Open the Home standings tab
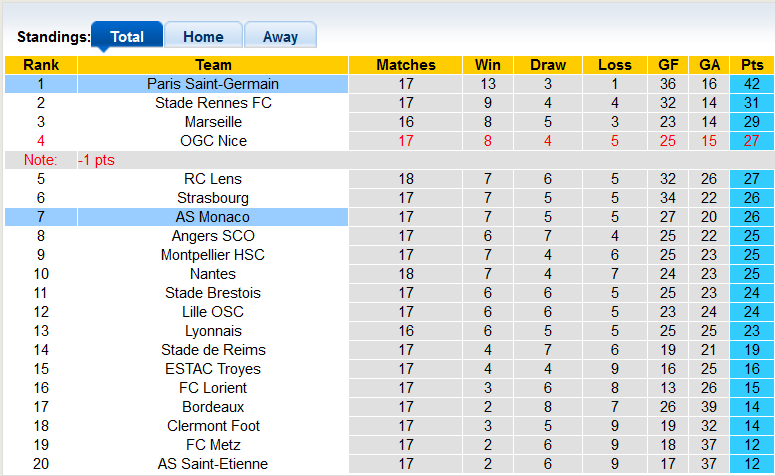 point(203,37)
